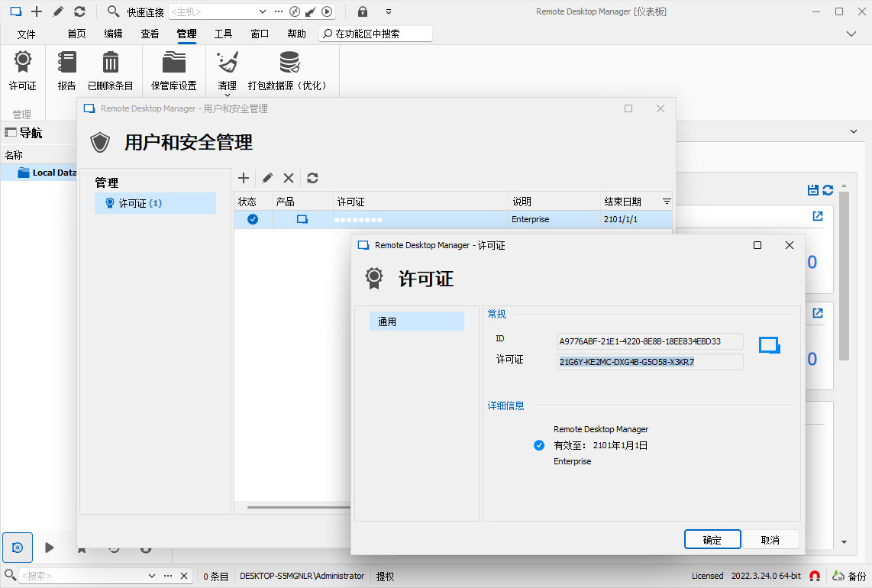The width and height of the screenshot is (872, 588).
Task: Switch to the 首页 ribbon tab
Action: pos(77,34)
